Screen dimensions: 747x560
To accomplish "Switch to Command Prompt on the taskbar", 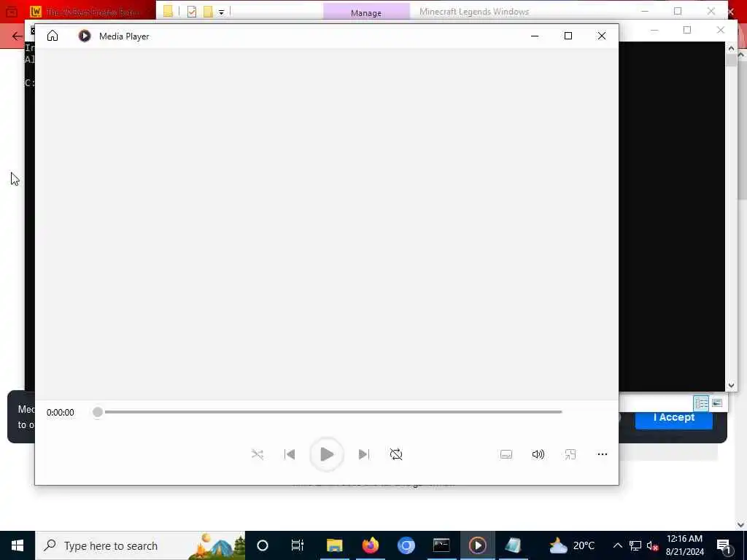I will tap(441, 545).
